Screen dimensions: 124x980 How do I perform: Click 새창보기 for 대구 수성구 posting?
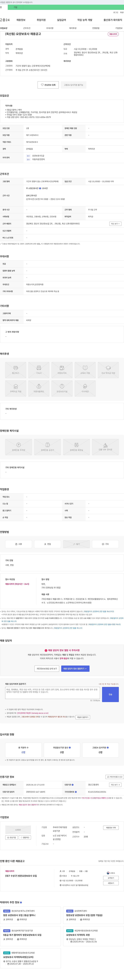tap(111, 883)
